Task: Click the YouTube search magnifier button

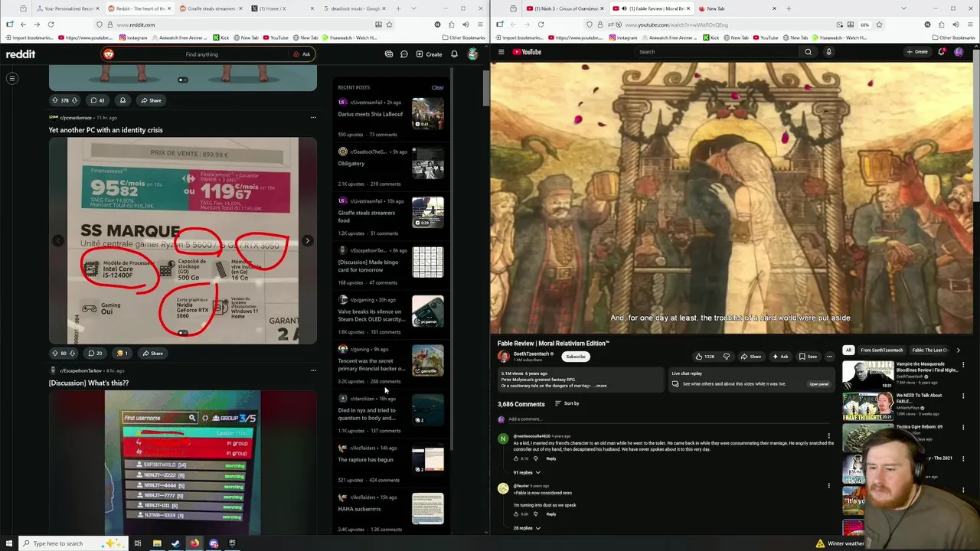Action: click(x=808, y=52)
